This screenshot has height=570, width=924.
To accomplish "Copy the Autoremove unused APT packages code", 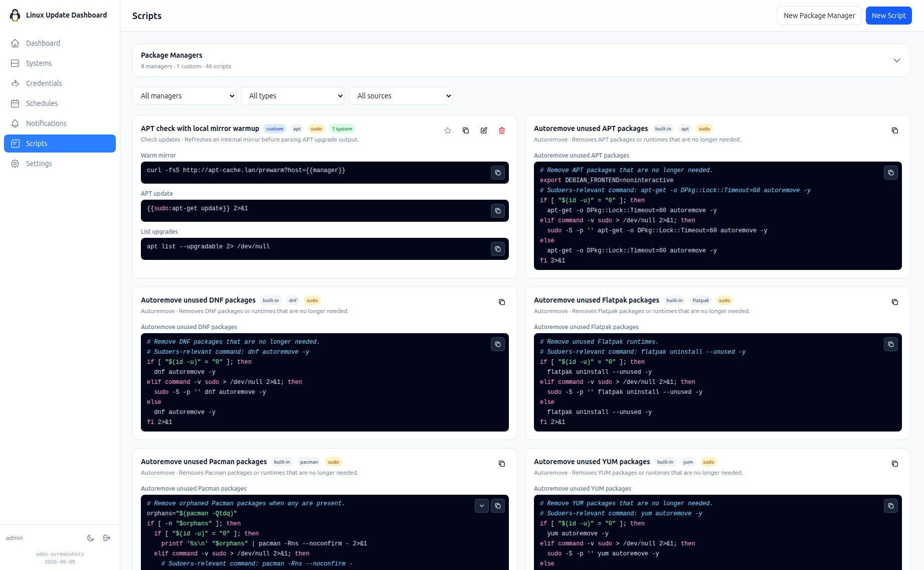I will [x=891, y=173].
